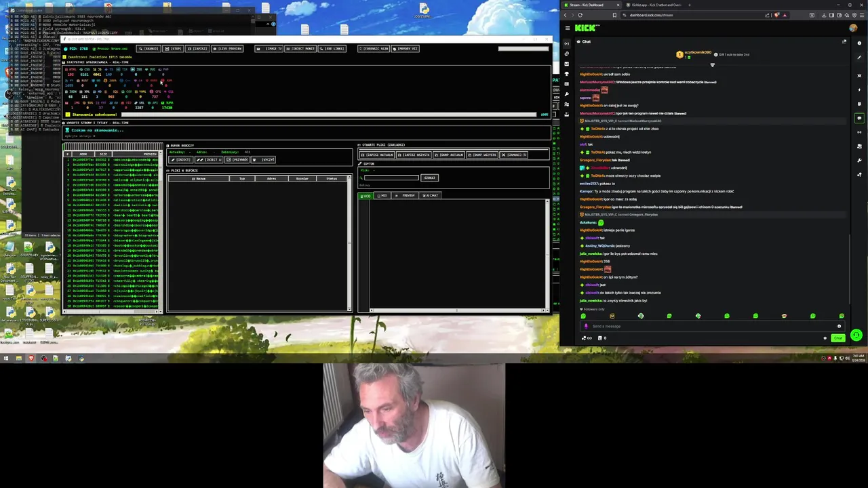868x488 pixels.
Task: Click the INJECT button with pencil icon
Action: 181,160
